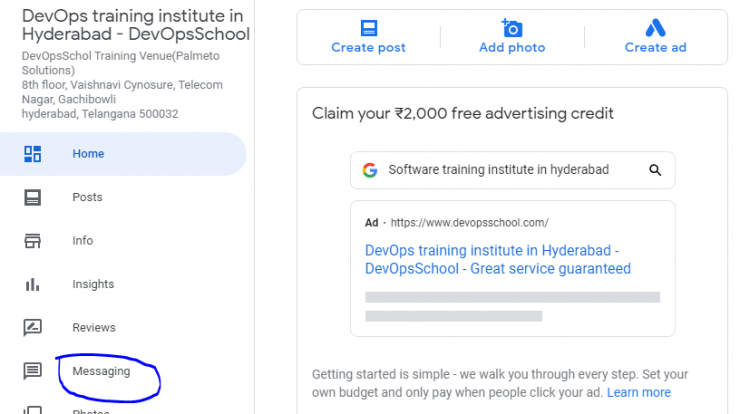The image size is (740, 414).
Task: Click the devopsschool.com ad URL
Action: click(470, 223)
